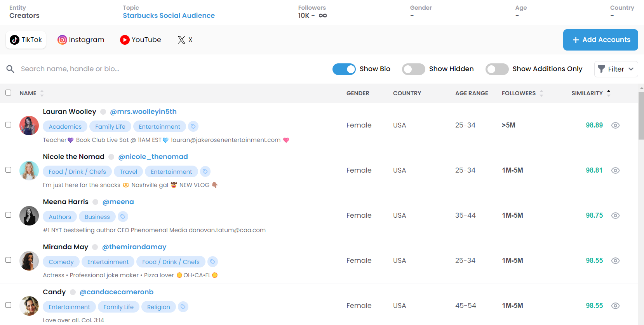Enable the Show Hidden toggle

[x=414, y=69]
